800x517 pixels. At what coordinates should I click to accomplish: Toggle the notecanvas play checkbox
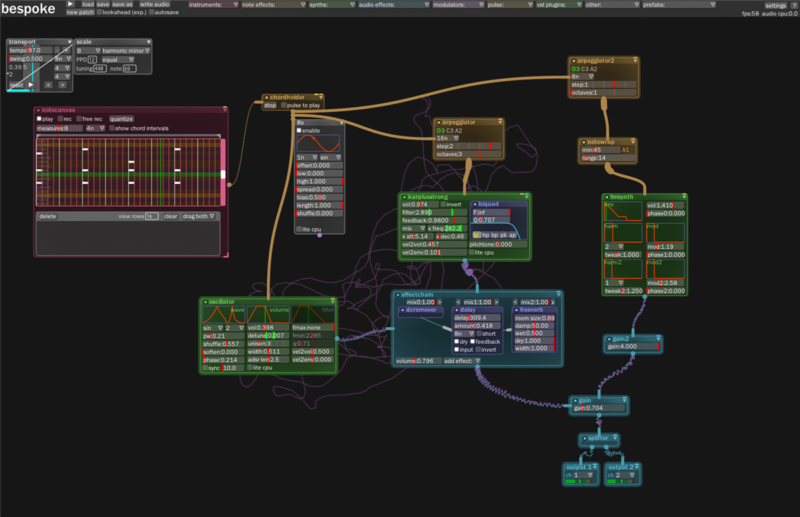coord(40,118)
